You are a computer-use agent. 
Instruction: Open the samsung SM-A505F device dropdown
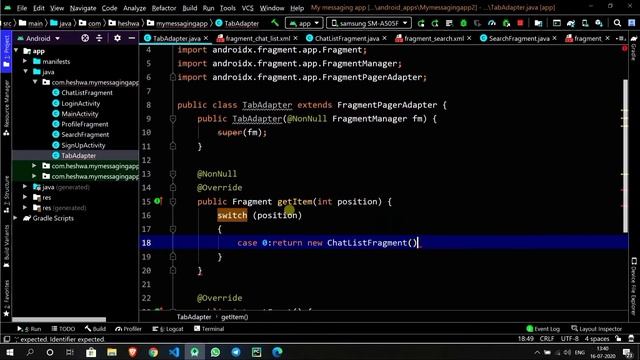[x=369, y=23]
